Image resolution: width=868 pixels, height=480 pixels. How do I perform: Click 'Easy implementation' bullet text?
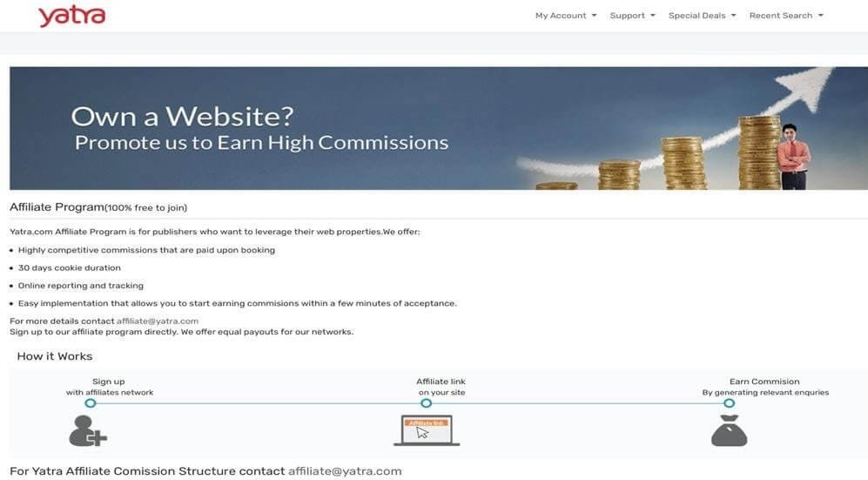238,303
